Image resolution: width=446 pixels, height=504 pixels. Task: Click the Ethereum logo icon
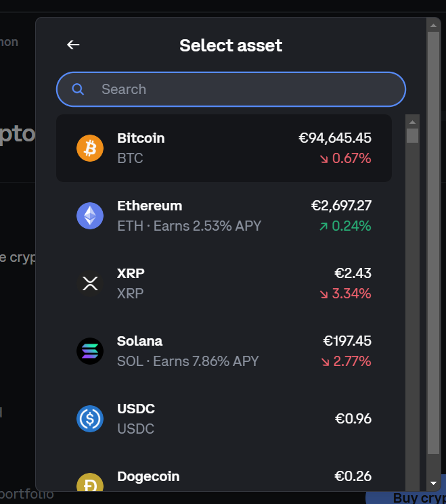click(90, 216)
